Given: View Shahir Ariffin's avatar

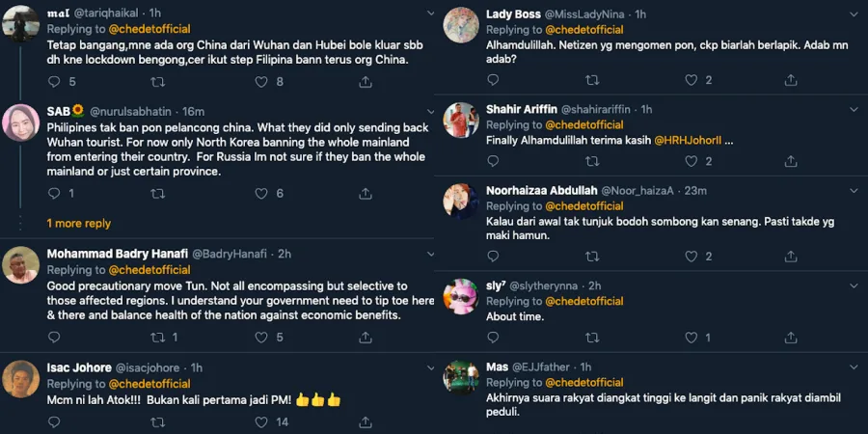Looking at the screenshot, I should (x=461, y=120).
